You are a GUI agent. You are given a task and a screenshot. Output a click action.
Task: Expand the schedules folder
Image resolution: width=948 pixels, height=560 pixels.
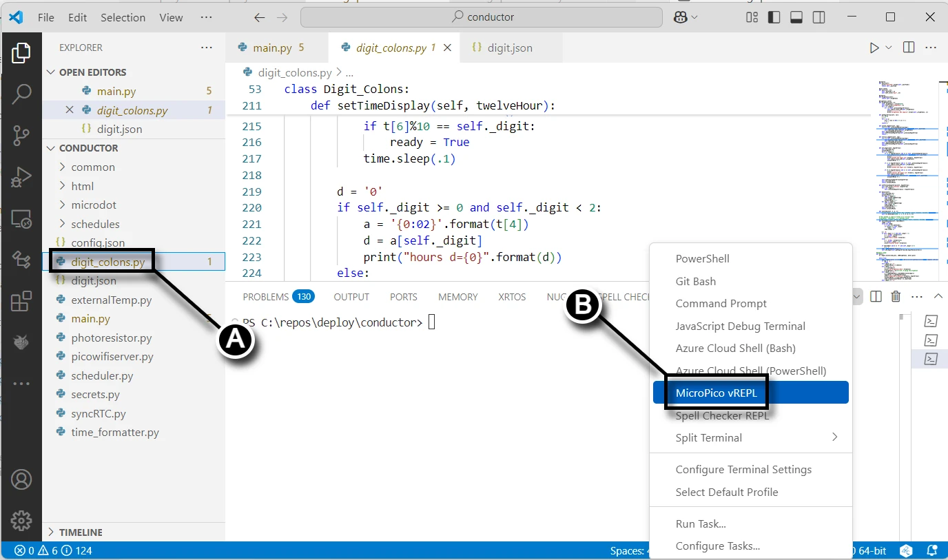tap(95, 224)
